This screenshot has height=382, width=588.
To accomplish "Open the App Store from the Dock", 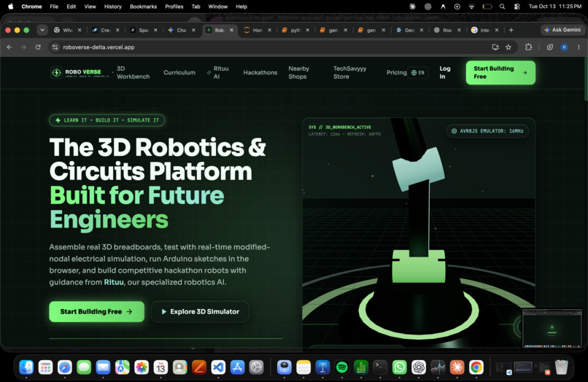I will tap(237, 367).
